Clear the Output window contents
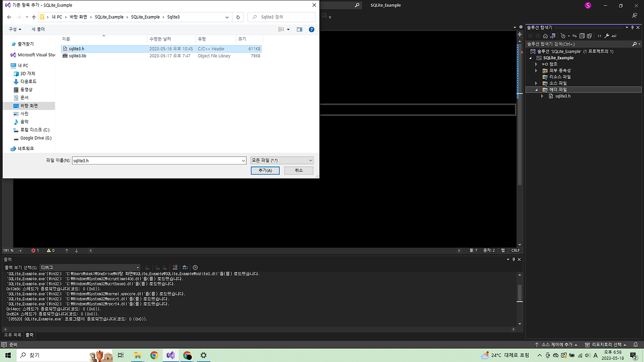Image resolution: width=644 pixels, height=362 pixels. click(x=175, y=267)
